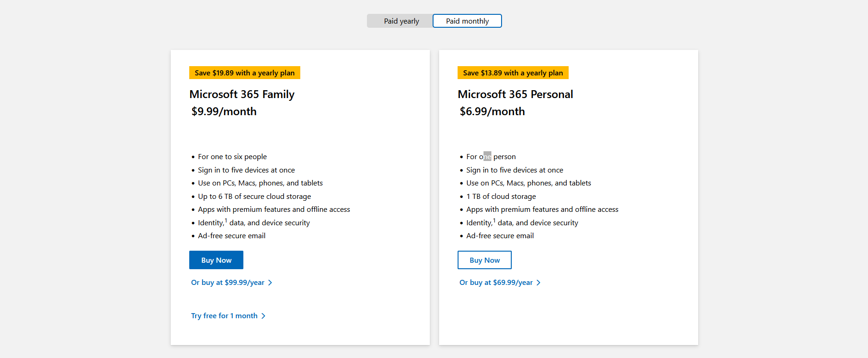This screenshot has height=358, width=868.
Task: Click Buy Now for Microsoft 365 Personal
Action: pyautogui.click(x=484, y=260)
